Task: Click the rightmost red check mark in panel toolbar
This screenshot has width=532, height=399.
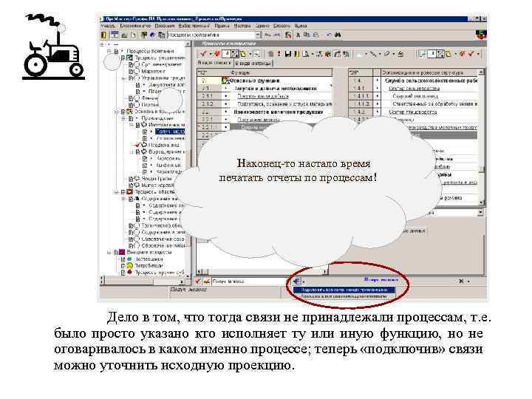Action: 471,54
